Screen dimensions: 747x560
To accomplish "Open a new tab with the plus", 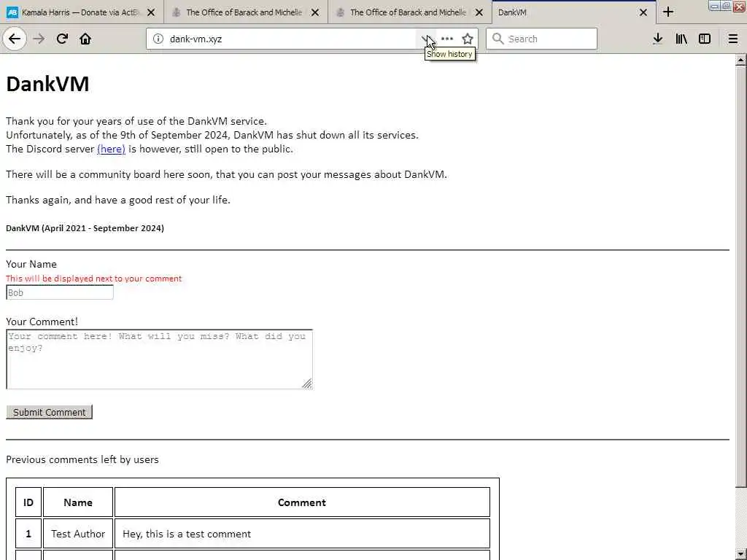I will click(x=668, y=12).
